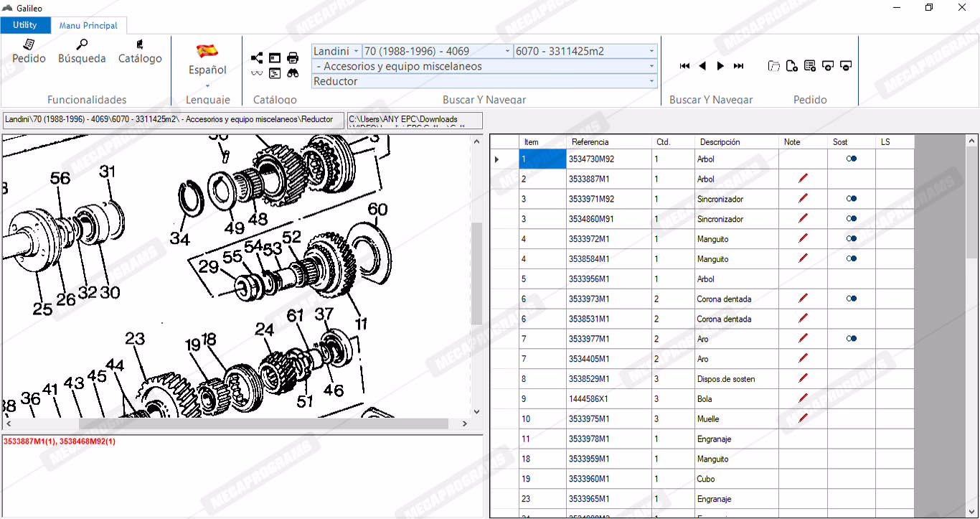The width and height of the screenshot is (980, 519).
Task: Open the Español language selector
Action: 207,70
